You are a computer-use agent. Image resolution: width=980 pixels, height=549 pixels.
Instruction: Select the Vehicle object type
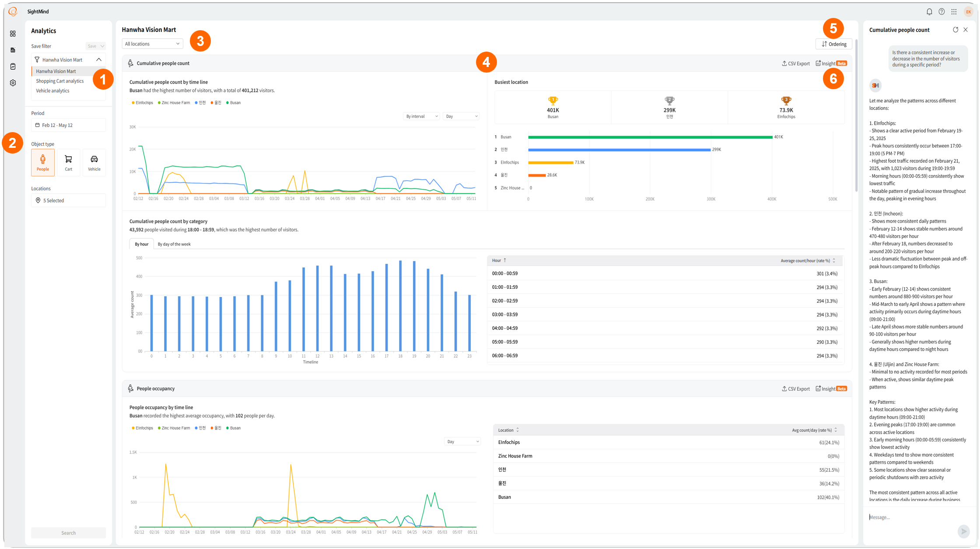click(94, 162)
